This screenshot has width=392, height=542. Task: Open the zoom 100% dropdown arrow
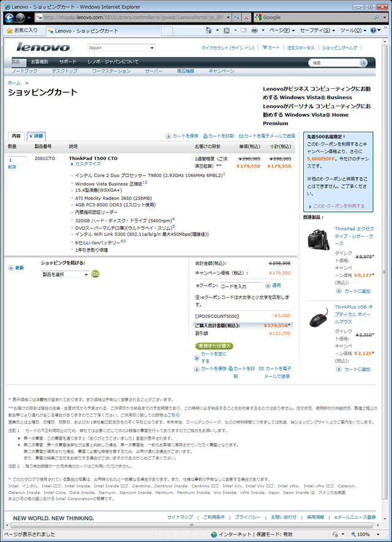coord(378,535)
